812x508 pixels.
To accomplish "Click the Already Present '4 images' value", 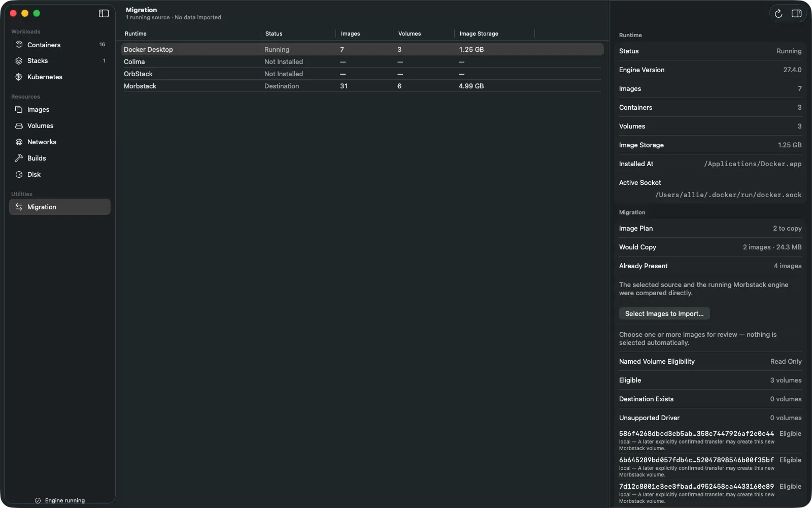I will pyautogui.click(x=788, y=266).
